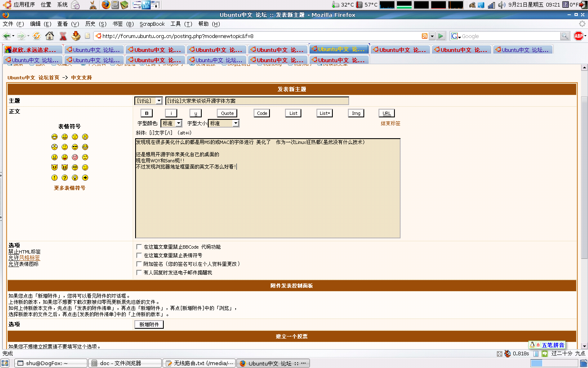Click the Code BBCode button
The width and height of the screenshot is (588, 368).
262,113
